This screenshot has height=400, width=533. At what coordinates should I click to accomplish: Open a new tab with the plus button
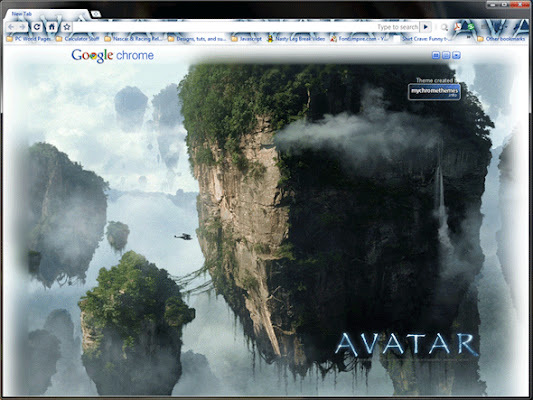click(x=96, y=14)
